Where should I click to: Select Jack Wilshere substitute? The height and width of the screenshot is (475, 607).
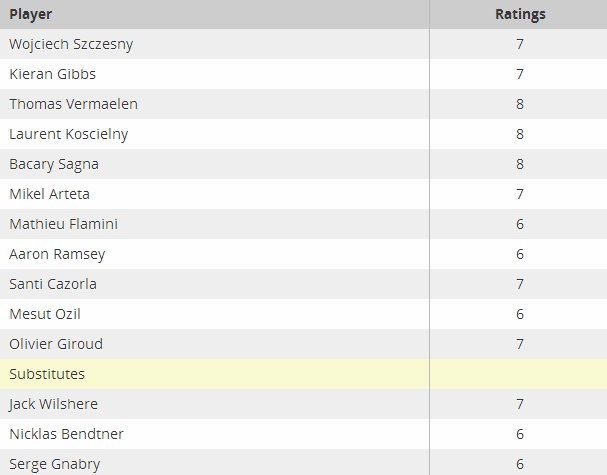[53, 404]
